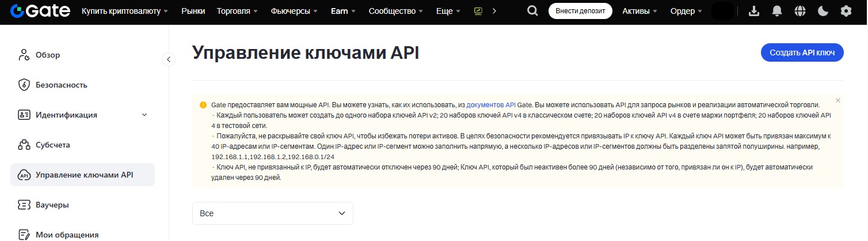Expand the Идентификация sidebar section
The image size is (868, 241).
click(144, 115)
